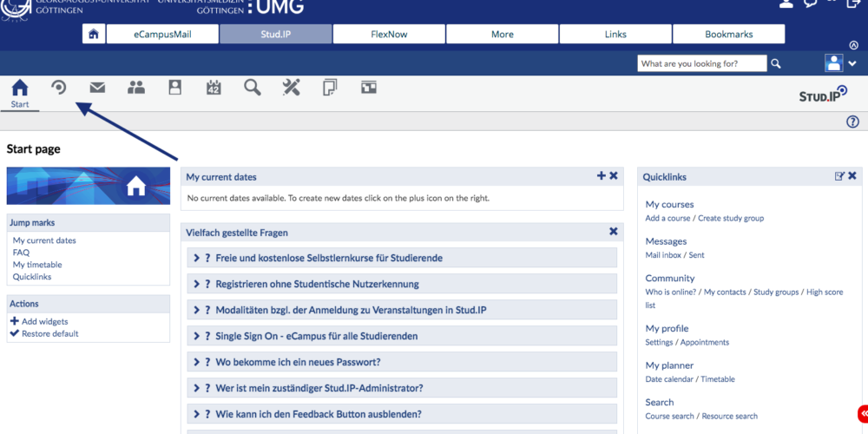Image resolution: width=868 pixels, height=434 pixels.
Task: Open the documents pages icon
Action: (330, 88)
